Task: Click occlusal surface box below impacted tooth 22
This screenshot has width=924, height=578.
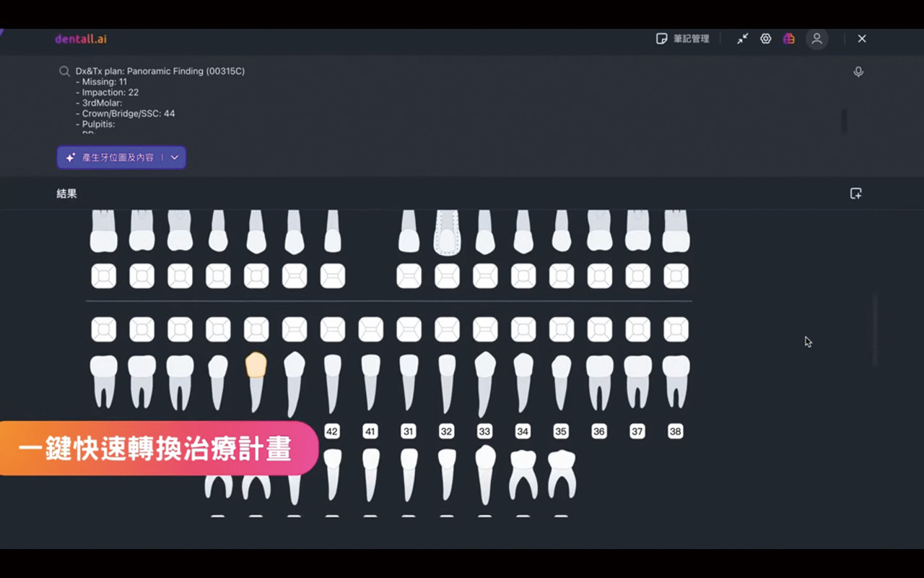Action: point(447,276)
